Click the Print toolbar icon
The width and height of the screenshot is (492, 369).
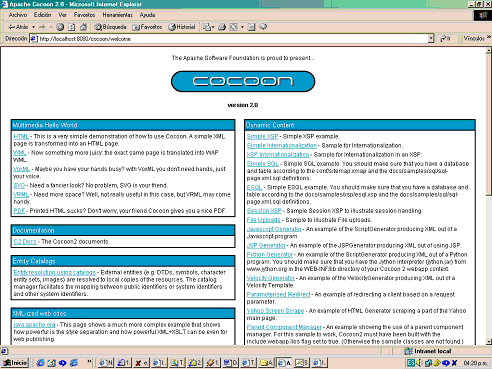(x=222, y=27)
